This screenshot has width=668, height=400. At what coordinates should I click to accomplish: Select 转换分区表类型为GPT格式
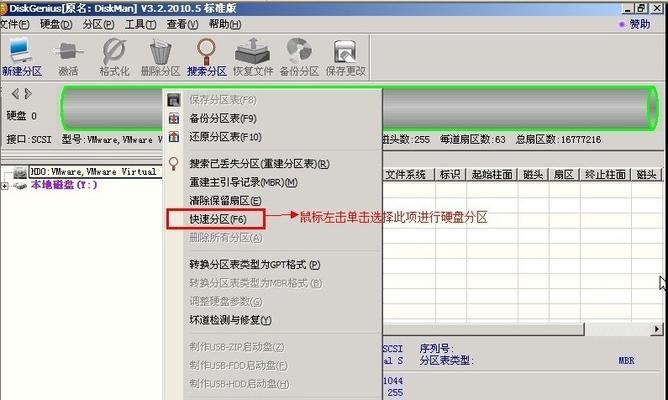[254, 265]
